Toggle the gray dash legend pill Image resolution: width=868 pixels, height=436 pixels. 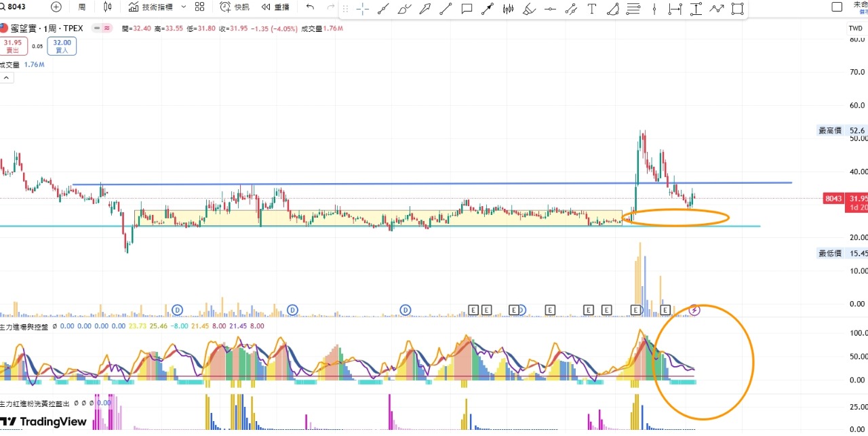pyautogui.click(x=97, y=28)
